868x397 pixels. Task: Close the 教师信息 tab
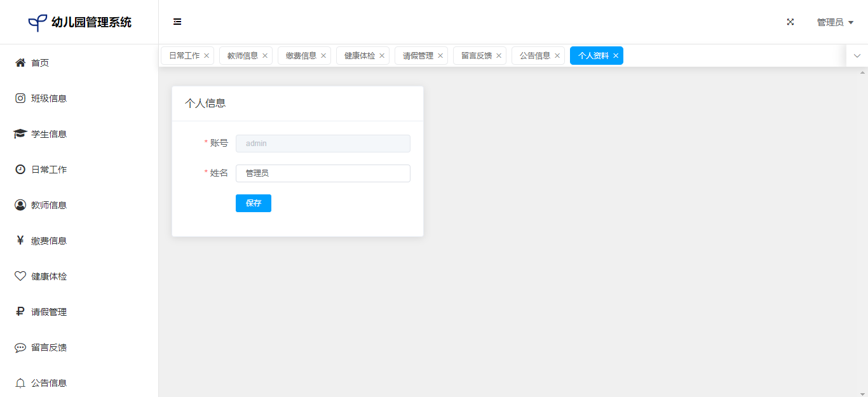coord(265,56)
